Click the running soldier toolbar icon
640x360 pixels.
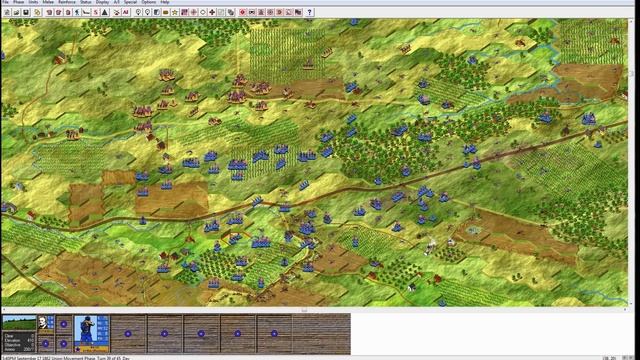pos(77,12)
